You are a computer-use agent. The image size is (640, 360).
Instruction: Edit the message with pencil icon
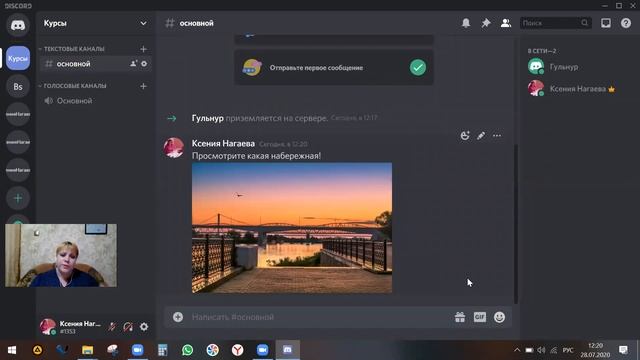tap(481, 136)
